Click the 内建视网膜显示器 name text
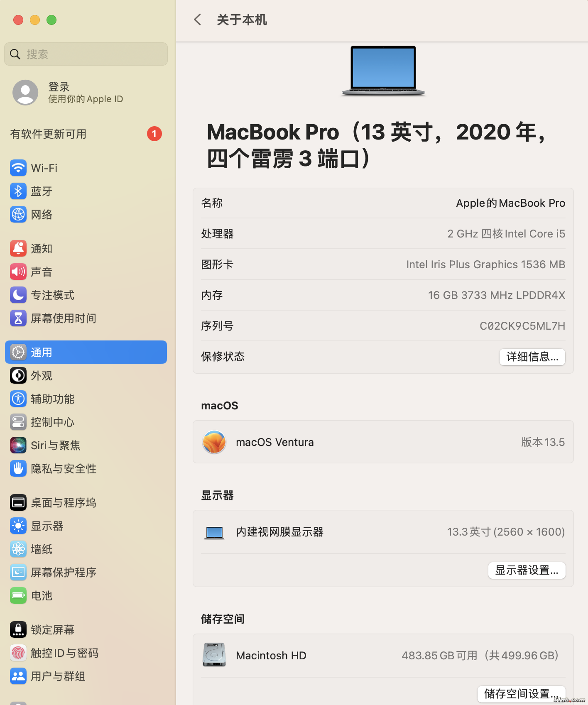 pos(280,532)
